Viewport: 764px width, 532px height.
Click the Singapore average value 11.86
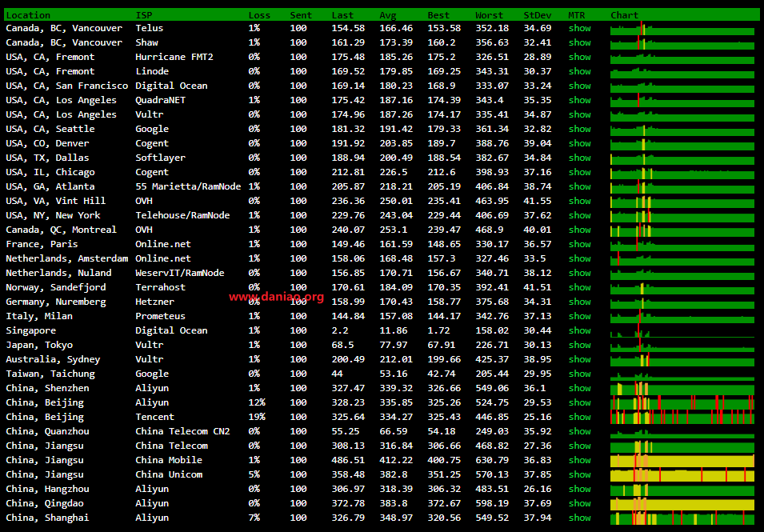tap(394, 330)
